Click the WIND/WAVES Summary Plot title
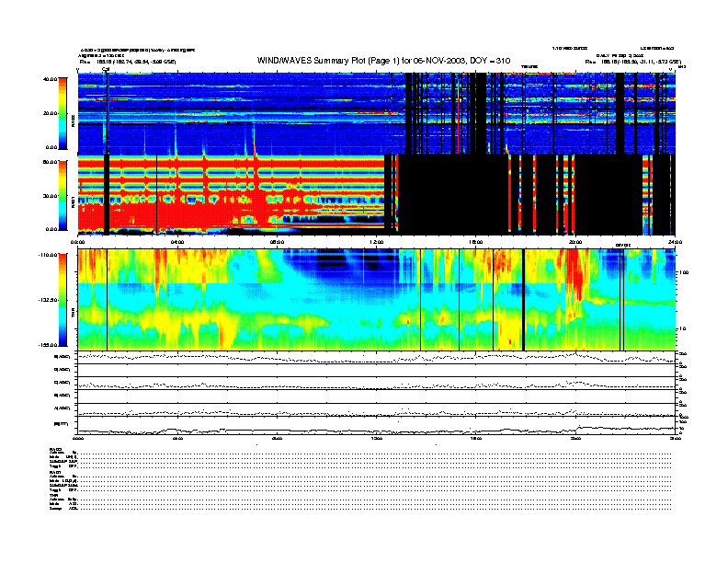Screen dimensions: 728x563 point(383,61)
